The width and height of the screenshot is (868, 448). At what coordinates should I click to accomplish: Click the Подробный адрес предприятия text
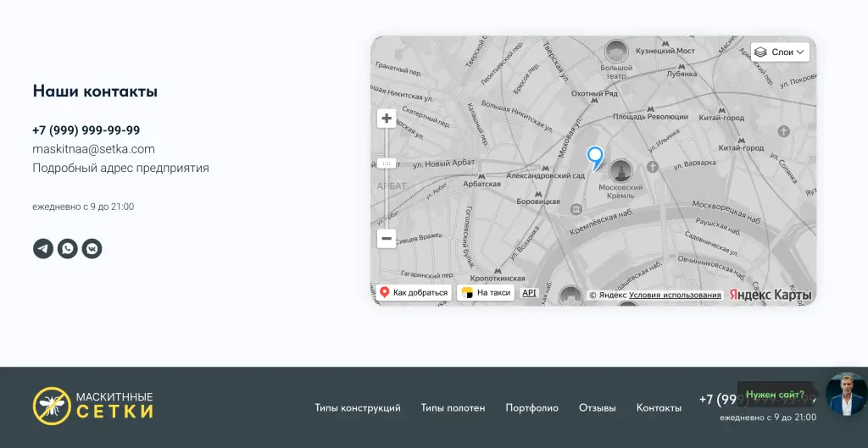pos(120,169)
